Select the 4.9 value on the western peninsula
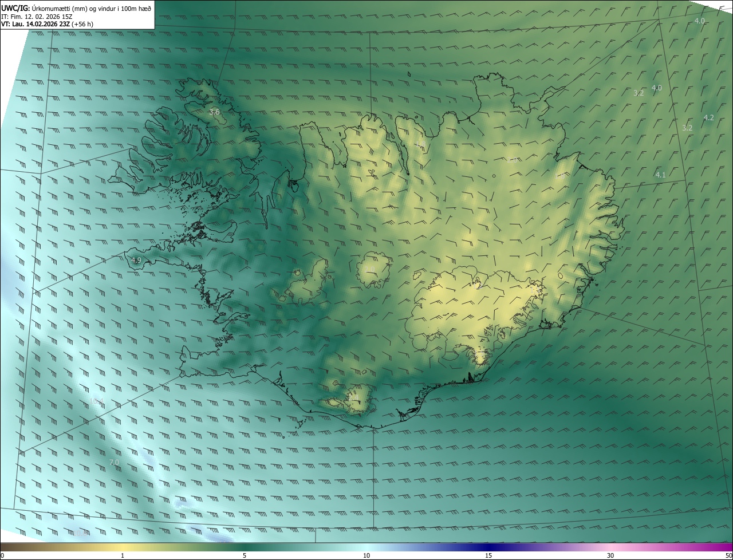 [136, 261]
